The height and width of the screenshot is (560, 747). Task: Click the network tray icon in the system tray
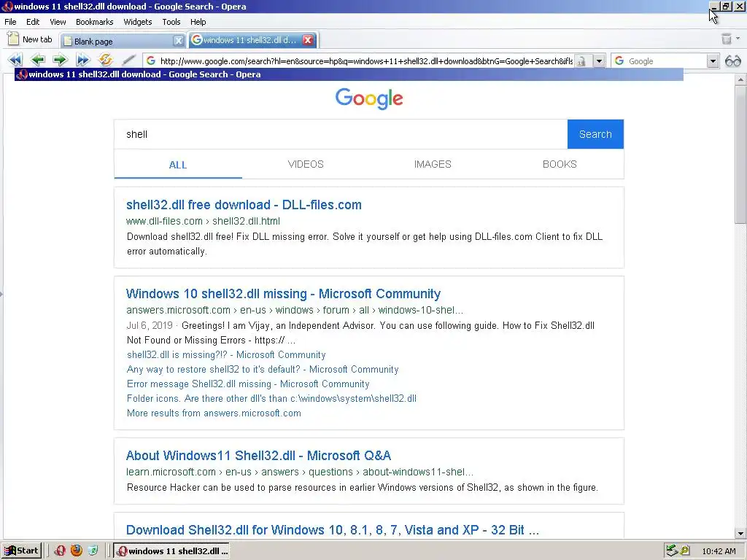672,551
